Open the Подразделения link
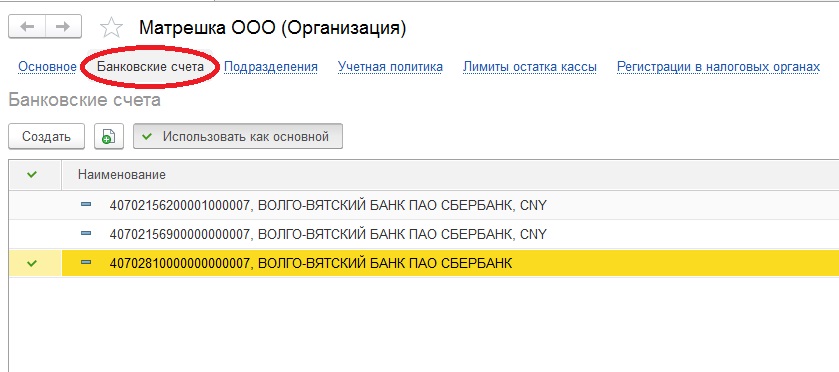 pyautogui.click(x=271, y=67)
